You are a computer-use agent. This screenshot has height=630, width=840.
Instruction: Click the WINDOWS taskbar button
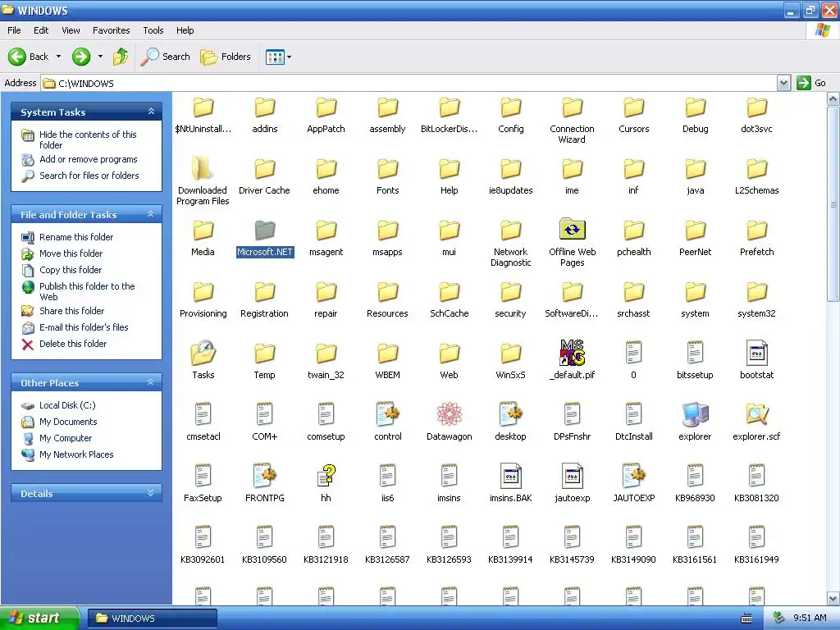[x=153, y=619]
